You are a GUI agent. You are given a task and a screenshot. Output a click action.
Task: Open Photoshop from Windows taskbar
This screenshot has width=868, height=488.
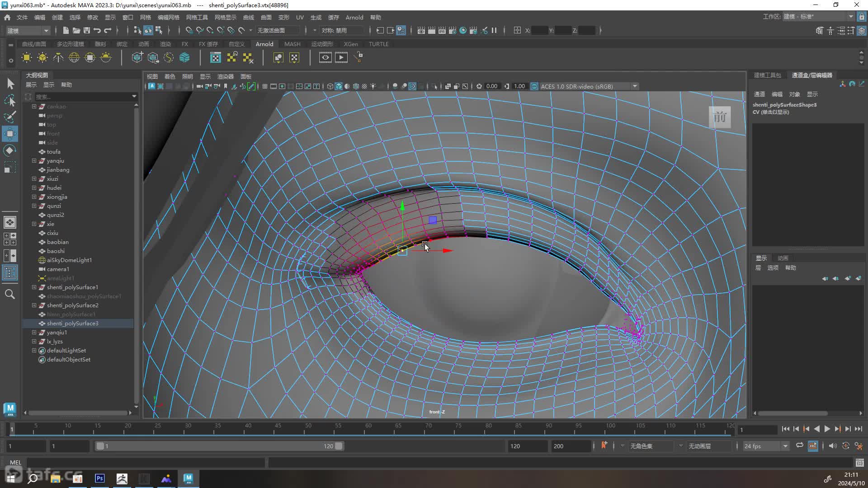(100, 479)
